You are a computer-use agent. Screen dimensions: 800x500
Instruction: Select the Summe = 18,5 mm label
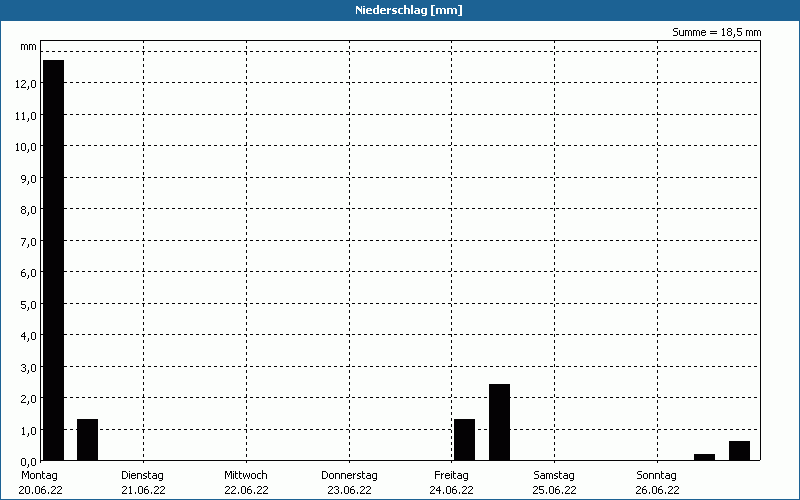pyautogui.click(x=716, y=33)
